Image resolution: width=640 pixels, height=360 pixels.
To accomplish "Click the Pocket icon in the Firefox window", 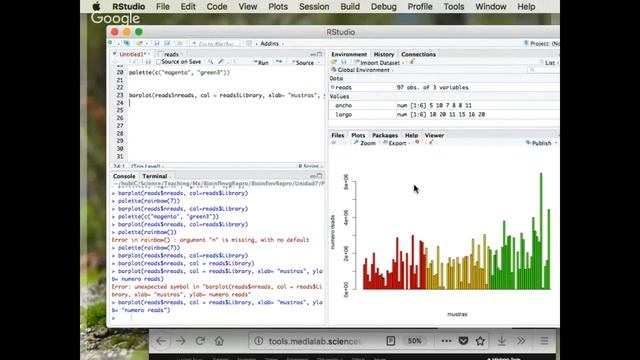I will click(463, 341).
